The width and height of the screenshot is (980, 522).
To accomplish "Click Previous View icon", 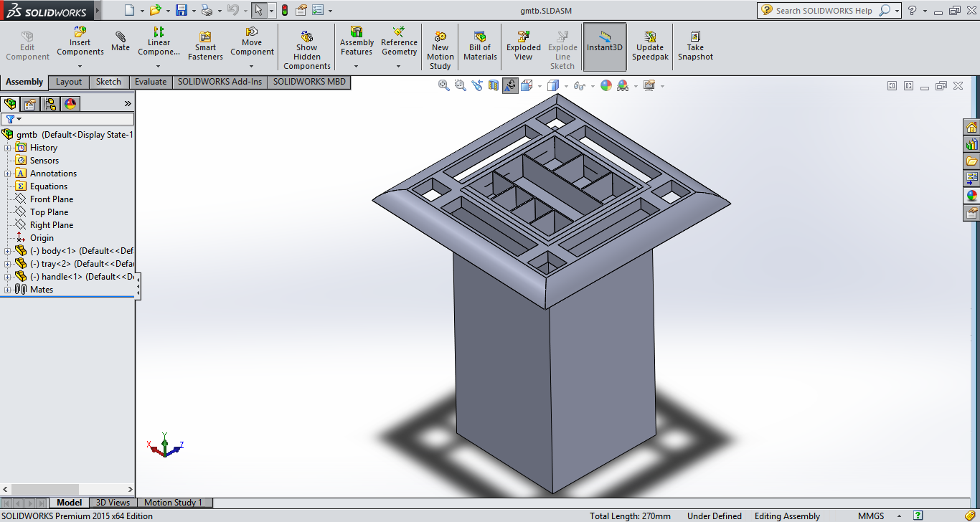I will tap(476, 85).
